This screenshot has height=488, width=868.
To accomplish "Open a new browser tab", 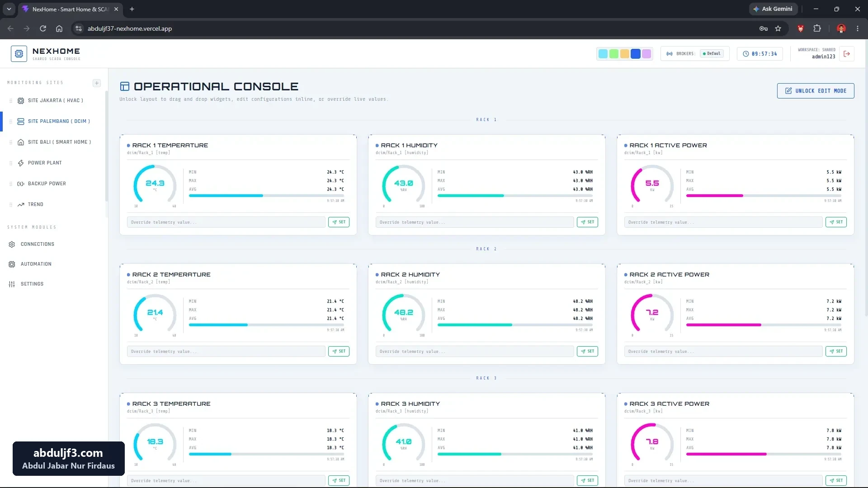I will pyautogui.click(x=132, y=9).
